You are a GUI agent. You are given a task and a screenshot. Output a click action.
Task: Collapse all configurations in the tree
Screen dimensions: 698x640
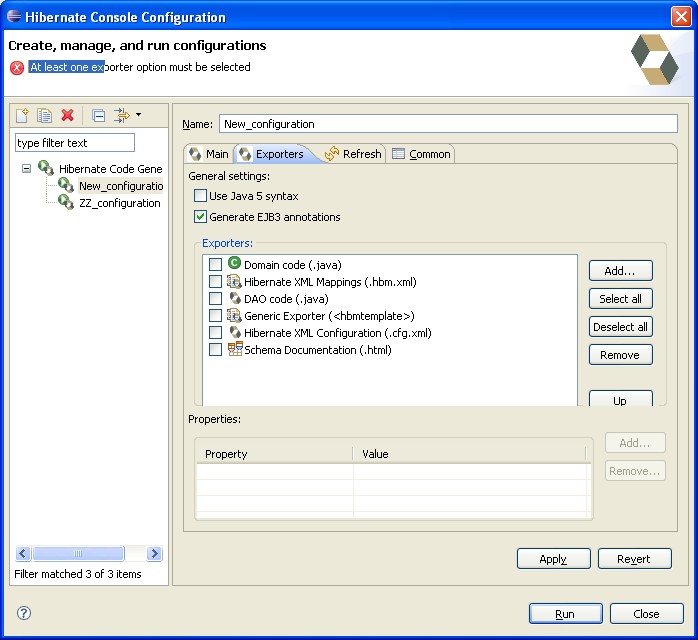(x=98, y=115)
